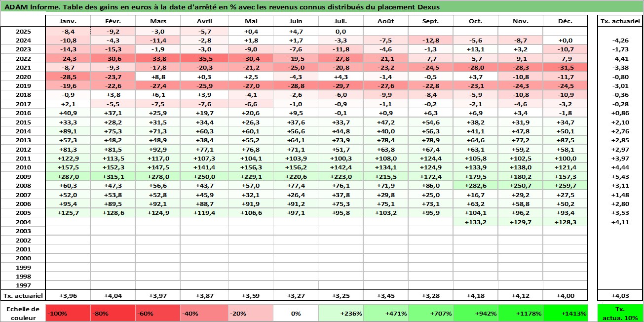Click the +282,6 cell for Oct. 2008
The height and width of the screenshot is (322, 644).
476,185
